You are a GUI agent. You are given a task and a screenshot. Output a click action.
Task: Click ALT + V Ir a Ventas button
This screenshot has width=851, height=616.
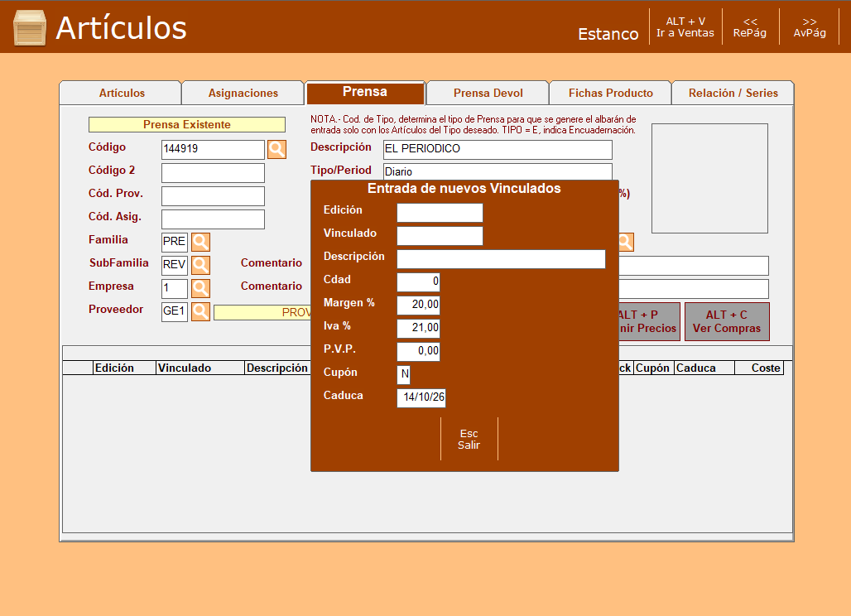pos(685,27)
